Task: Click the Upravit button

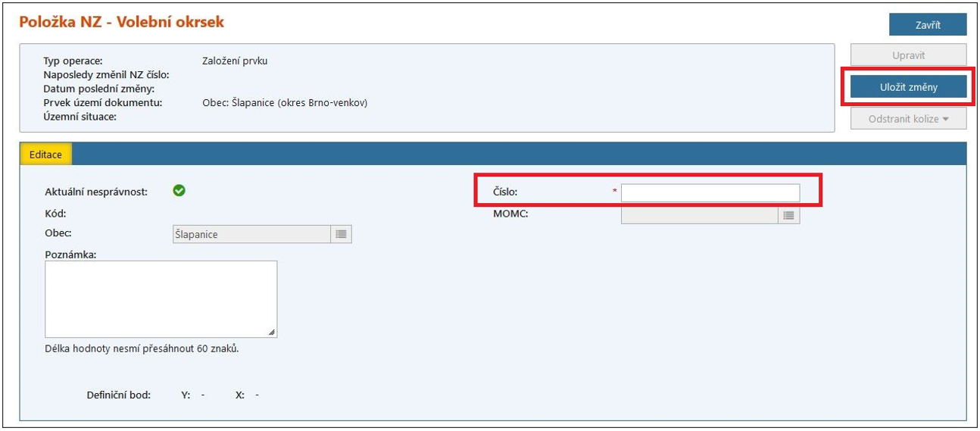Action: click(908, 55)
